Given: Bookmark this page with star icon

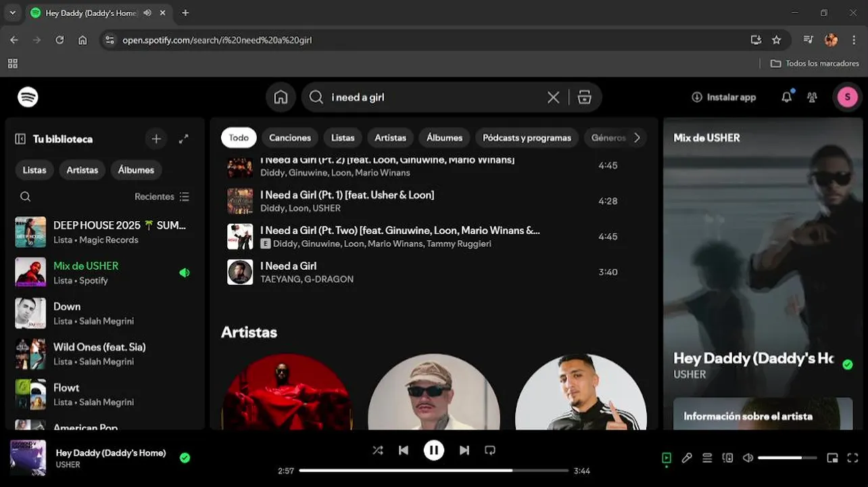Looking at the screenshot, I should [777, 40].
